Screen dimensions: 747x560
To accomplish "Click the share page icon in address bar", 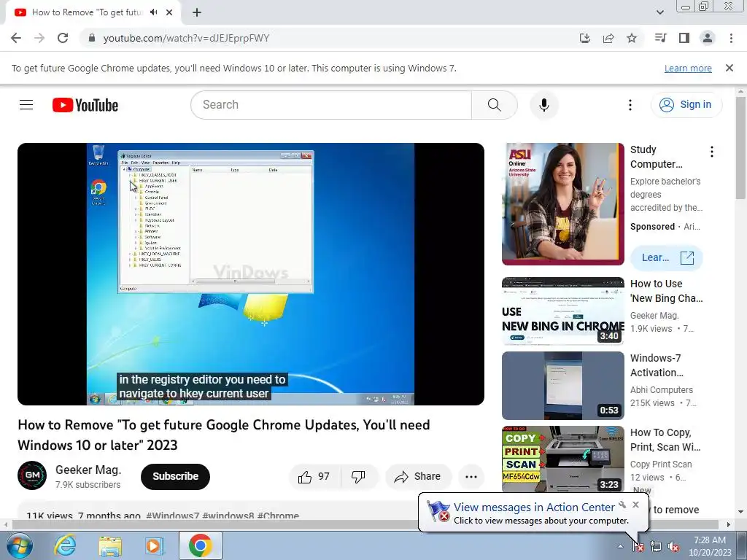I will point(608,38).
